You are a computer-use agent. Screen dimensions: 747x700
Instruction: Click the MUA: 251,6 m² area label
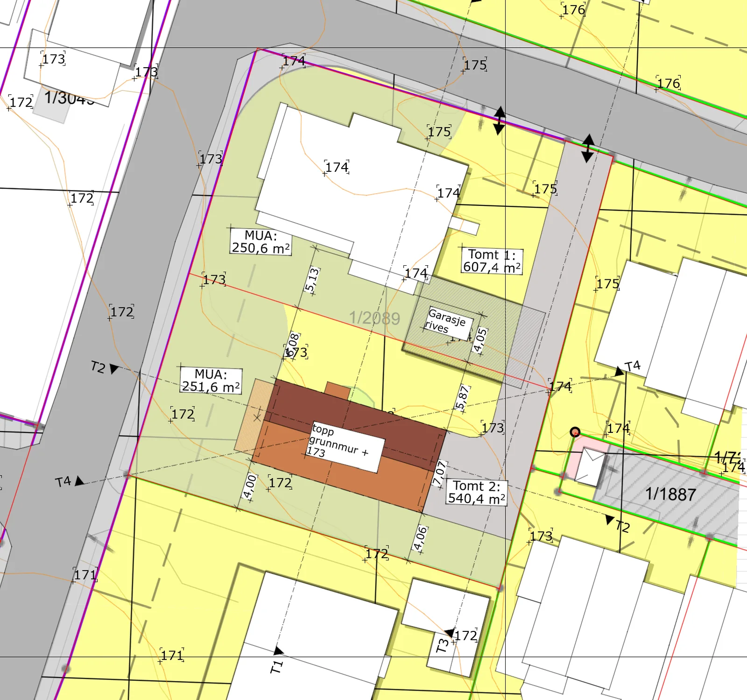[x=211, y=381]
